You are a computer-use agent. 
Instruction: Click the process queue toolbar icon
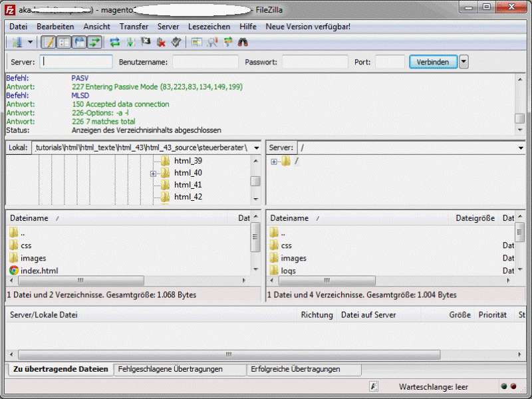pyautogui.click(x=130, y=43)
